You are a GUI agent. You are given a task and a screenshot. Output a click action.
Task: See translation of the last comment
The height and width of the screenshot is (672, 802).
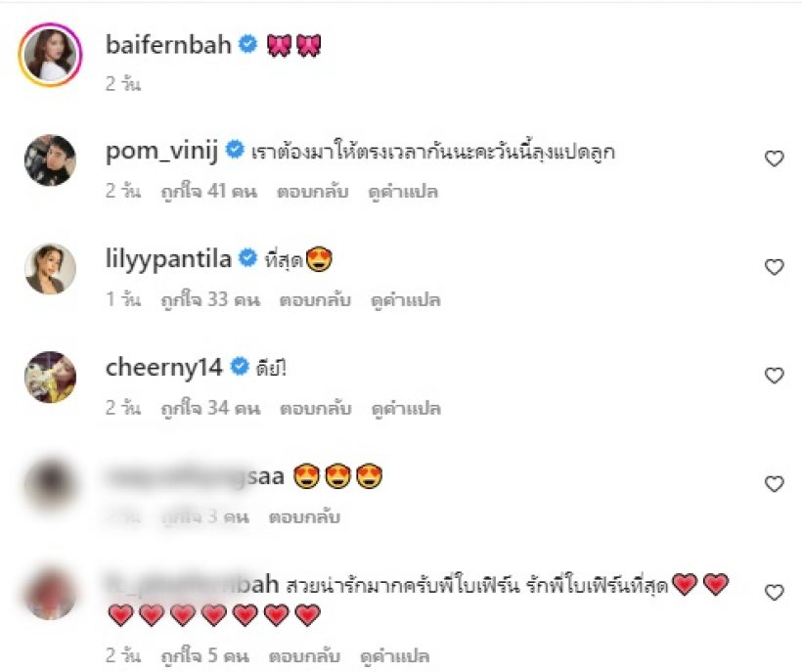pos(395,655)
